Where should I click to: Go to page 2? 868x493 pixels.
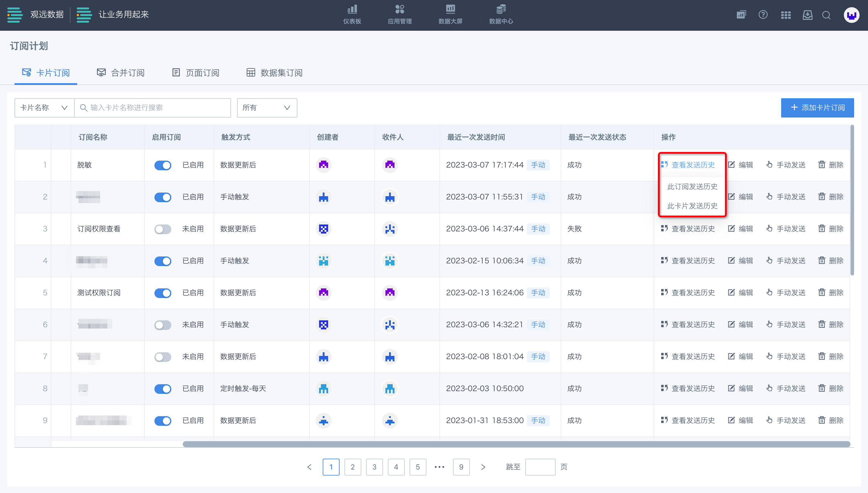point(353,467)
